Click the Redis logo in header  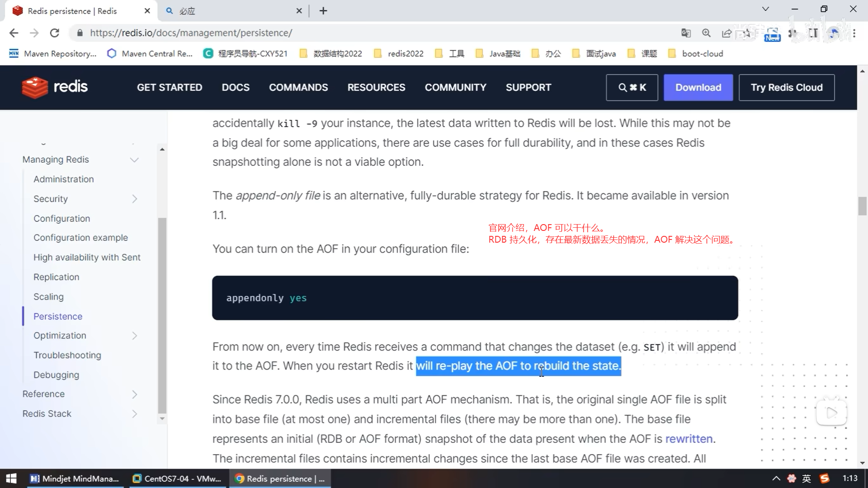pyautogui.click(x=55, y=87)
